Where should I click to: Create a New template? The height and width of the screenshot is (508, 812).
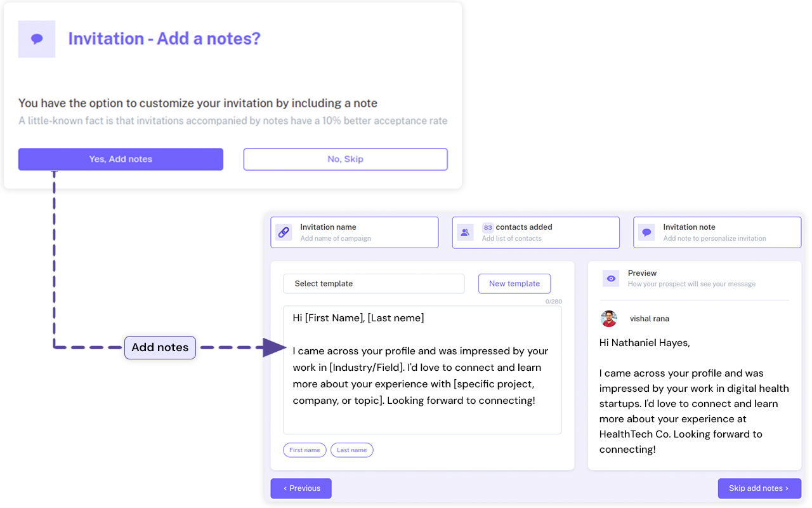pos(514,284)
